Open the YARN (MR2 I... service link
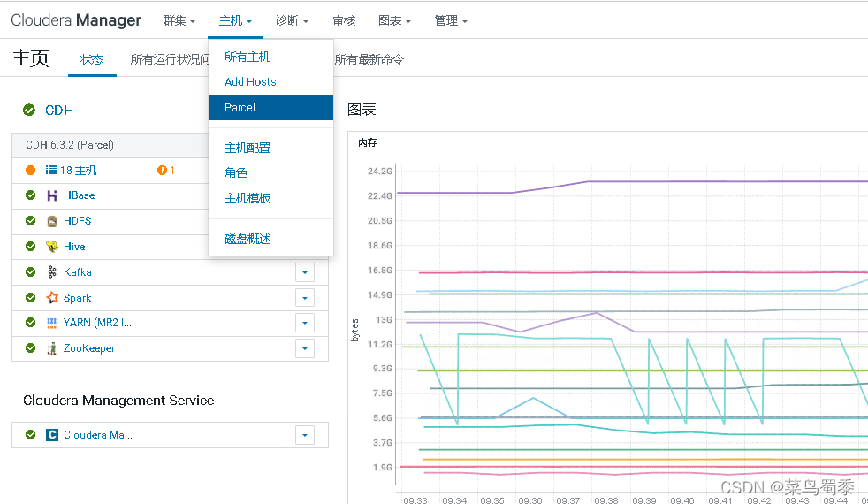The height and width of the screenshot is (504, 868). 97,323
